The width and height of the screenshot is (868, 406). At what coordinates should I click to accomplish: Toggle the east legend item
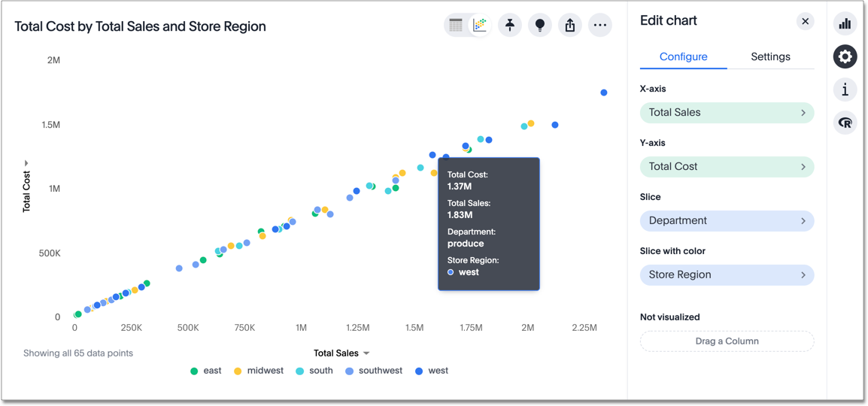[206, 371]
